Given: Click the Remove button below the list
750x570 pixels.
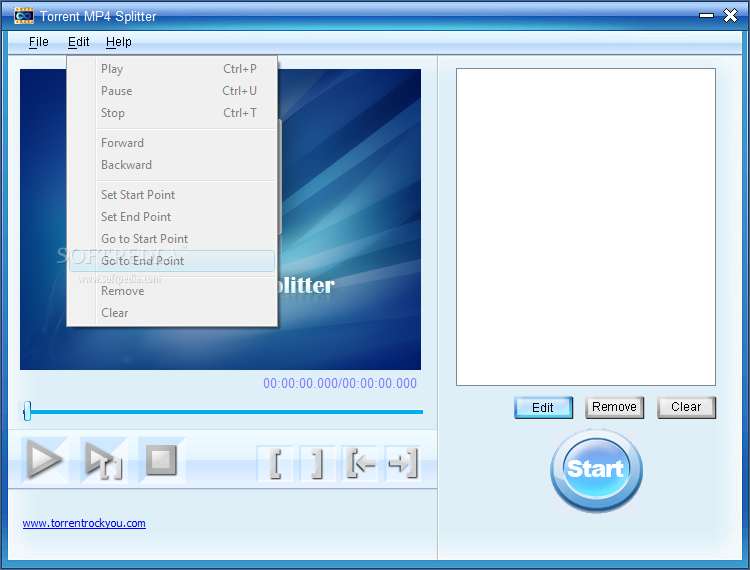Looking at the screenshot, I should click(615, 407).
